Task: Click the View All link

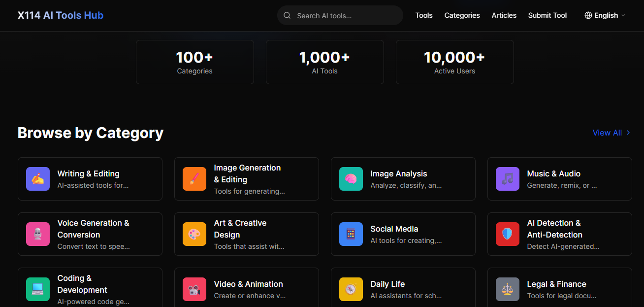Action: 611,133
